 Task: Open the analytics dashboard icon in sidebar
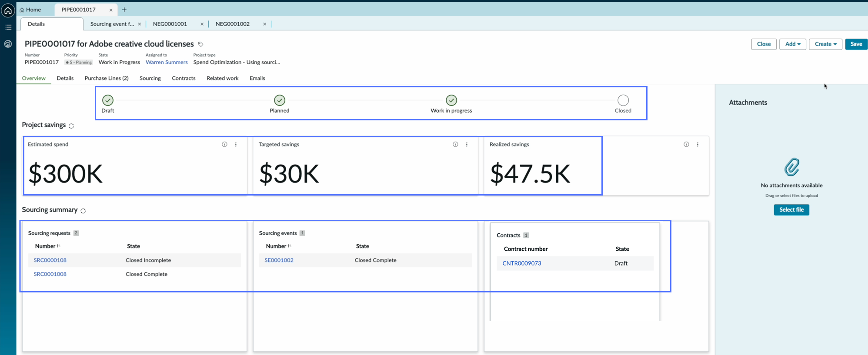(8, 44)
